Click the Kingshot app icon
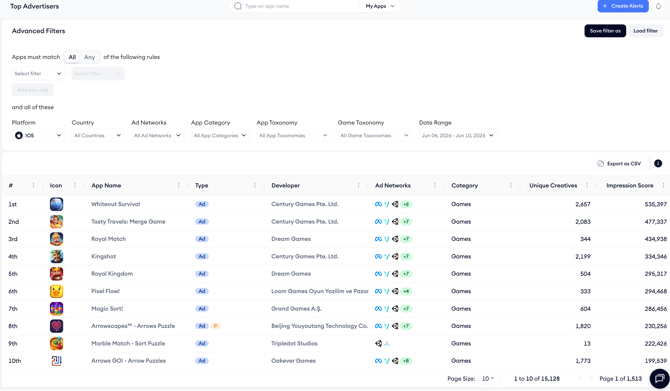The width and height of the screenshot is (670, 391). pos(56,256)
